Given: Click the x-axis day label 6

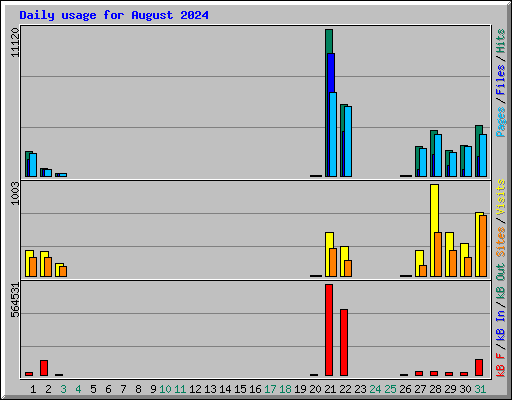Looking at the screenshot, I should [108, 389].
